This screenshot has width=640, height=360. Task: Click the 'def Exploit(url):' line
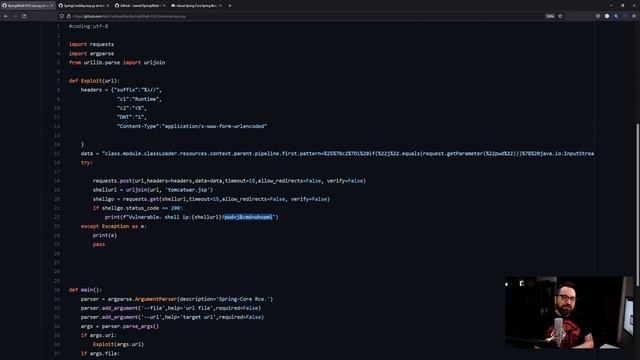click(x=94, y=81)
